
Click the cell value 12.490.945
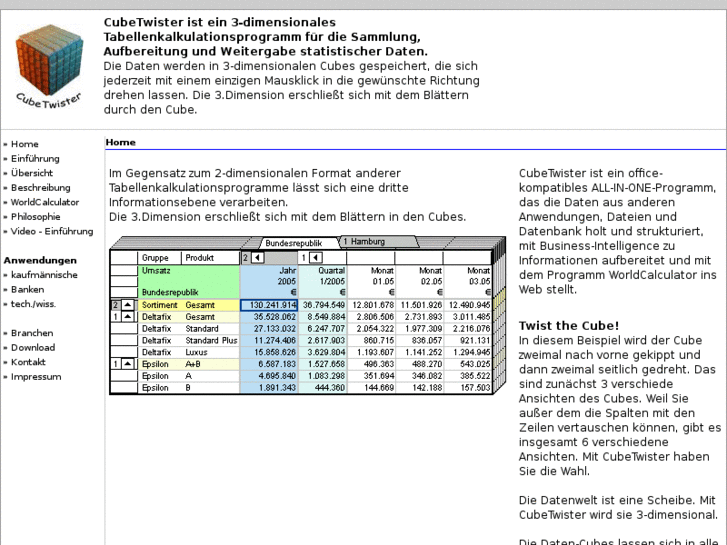[x=468, y=305]
